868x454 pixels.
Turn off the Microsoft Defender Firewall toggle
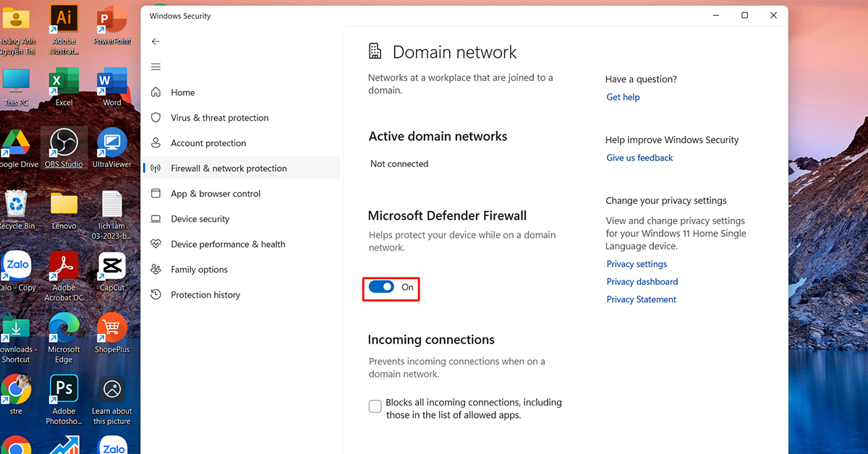(381, 287)
